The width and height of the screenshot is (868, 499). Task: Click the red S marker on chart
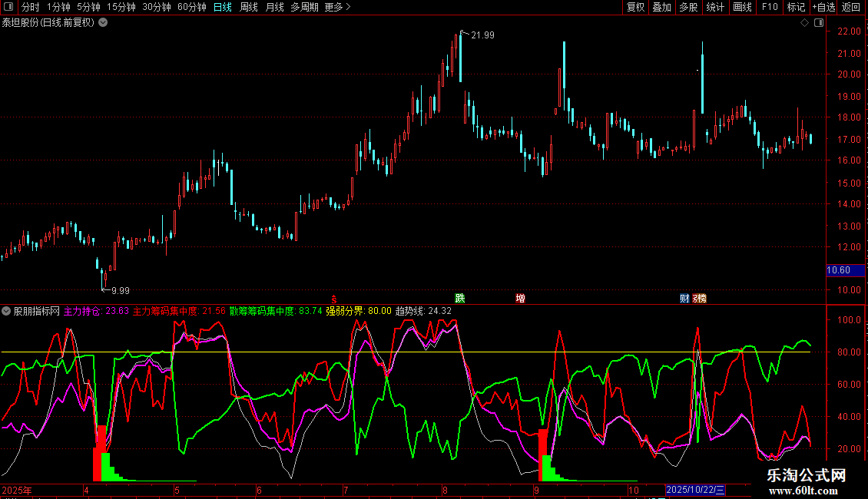click(333, 298)
